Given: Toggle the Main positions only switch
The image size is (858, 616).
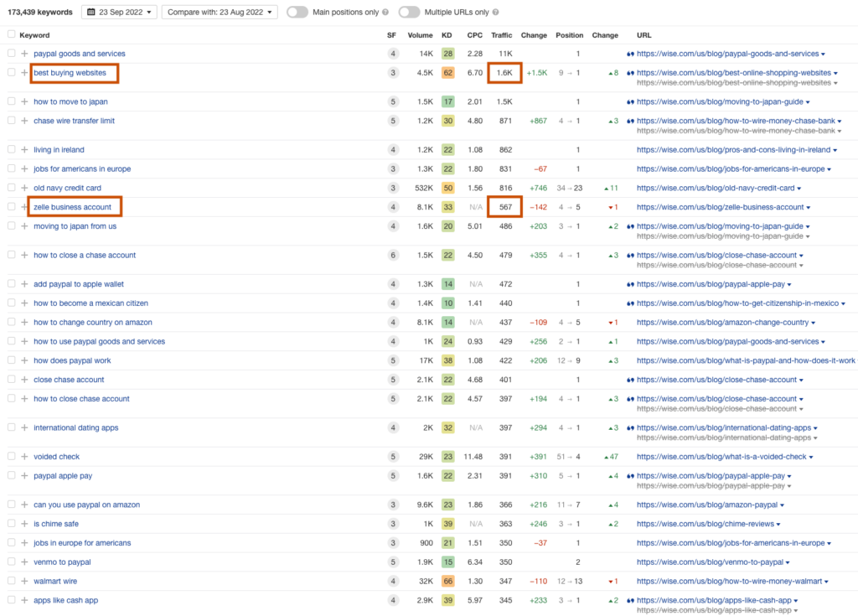Looking at the screenshot, I should (x=297, y=13).
